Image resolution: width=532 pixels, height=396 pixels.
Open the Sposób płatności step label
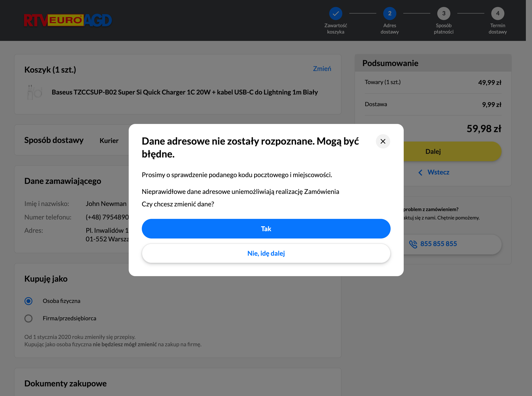[443, 28]
